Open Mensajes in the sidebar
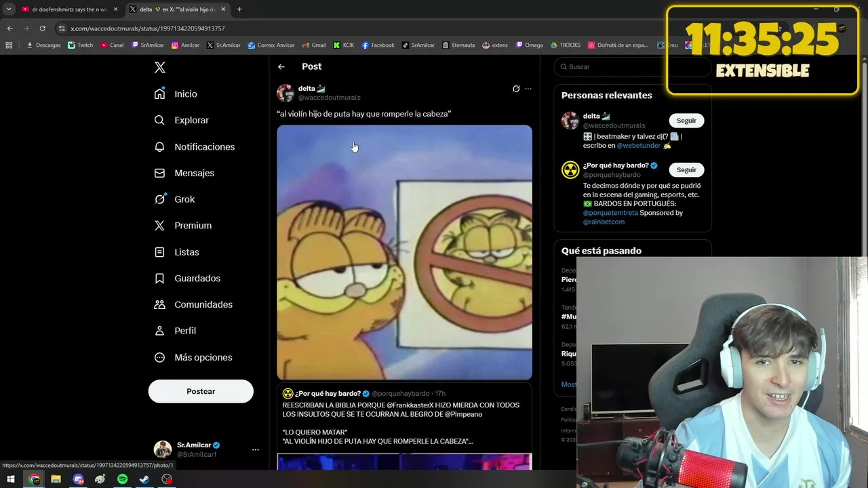Image resolution: width=868 pixels, height=488 pixels. coord(184,173)
